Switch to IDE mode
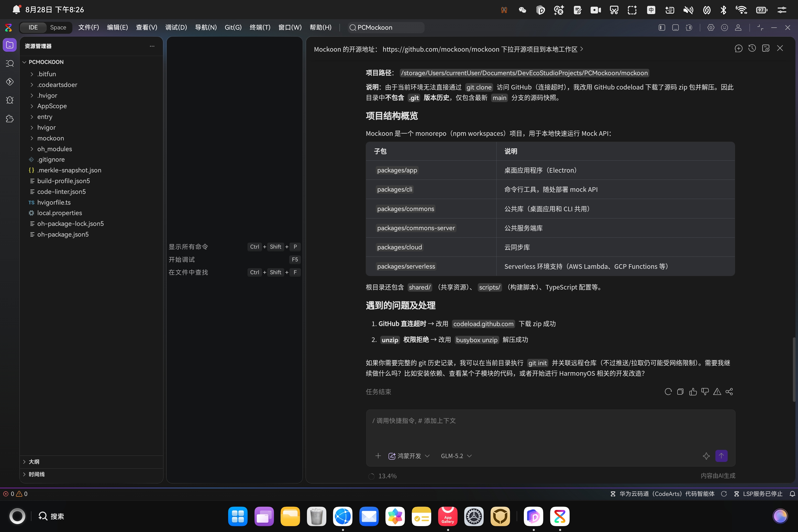This screenshot has height=532, width=798. click(33, 27)
